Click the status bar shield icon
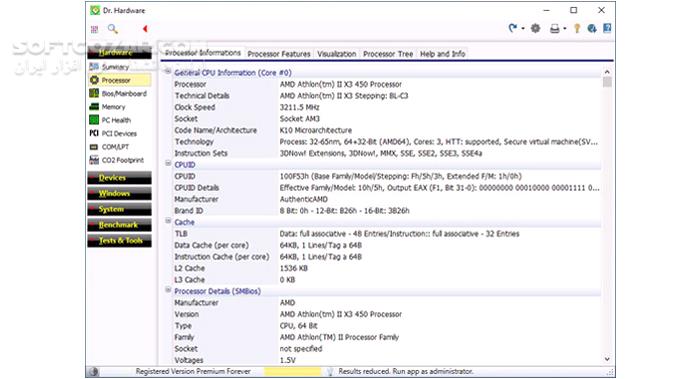This screenshot has height=379, width=700. tap(330, 372)
